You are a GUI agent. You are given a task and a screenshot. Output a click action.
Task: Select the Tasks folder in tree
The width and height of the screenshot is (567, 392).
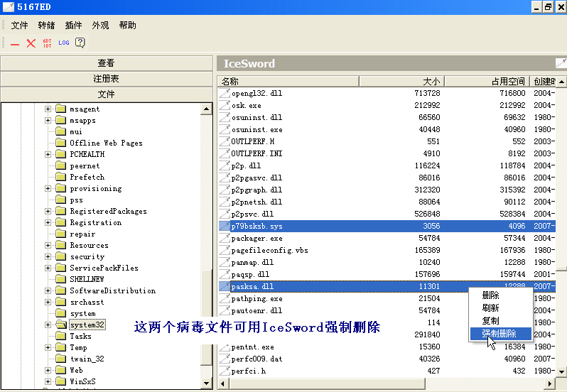click(x=80, y=336)
